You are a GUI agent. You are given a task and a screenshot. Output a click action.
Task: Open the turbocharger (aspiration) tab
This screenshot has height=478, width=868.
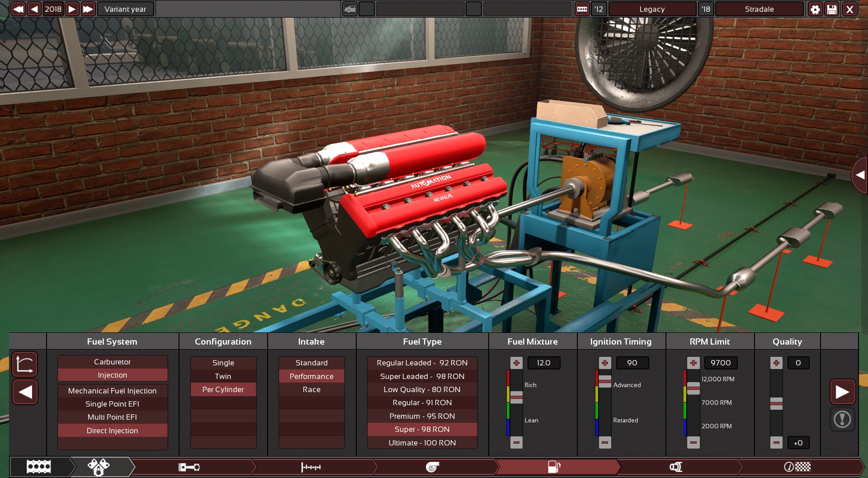433,467
